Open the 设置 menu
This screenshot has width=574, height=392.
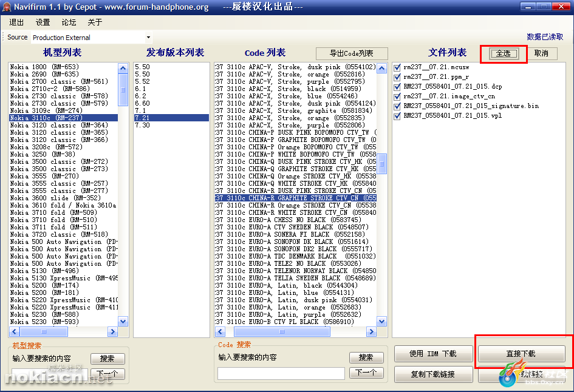43,22
